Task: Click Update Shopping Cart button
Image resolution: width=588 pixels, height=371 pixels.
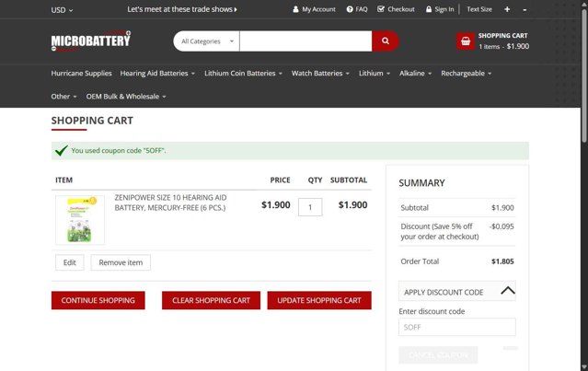Action: coord(319,300)
